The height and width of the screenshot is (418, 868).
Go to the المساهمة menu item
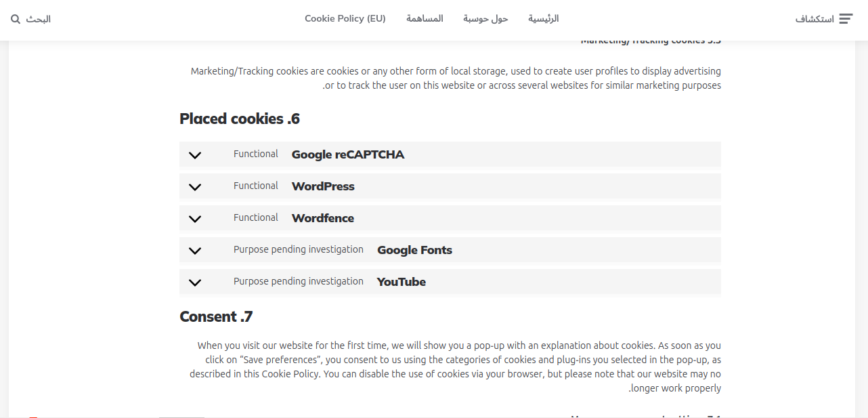[x=425, y=19]
